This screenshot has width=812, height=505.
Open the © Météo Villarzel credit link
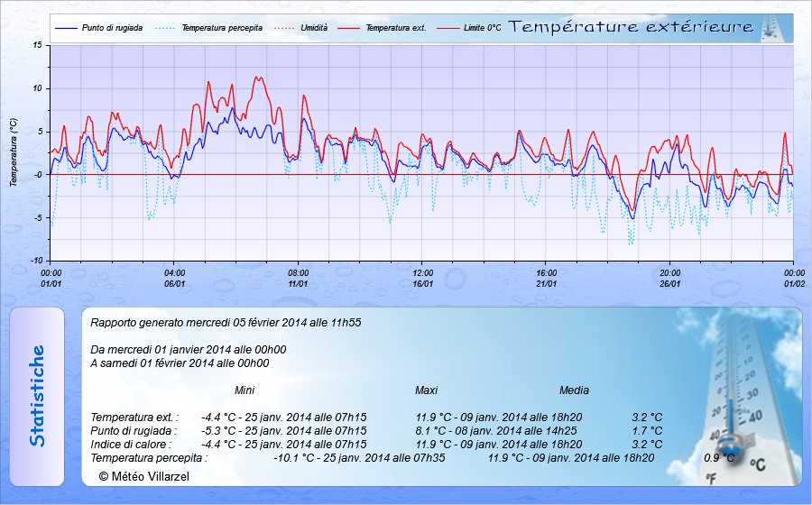point(144,475)
